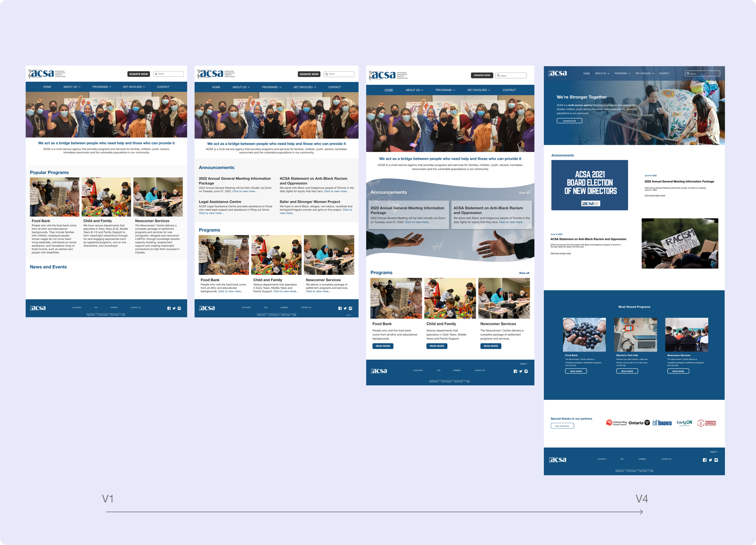Expand PROGRAMS dropdown in rightmost mockup navigation
The height and width of the screenshot is (545, 756).
coord(622,73)
